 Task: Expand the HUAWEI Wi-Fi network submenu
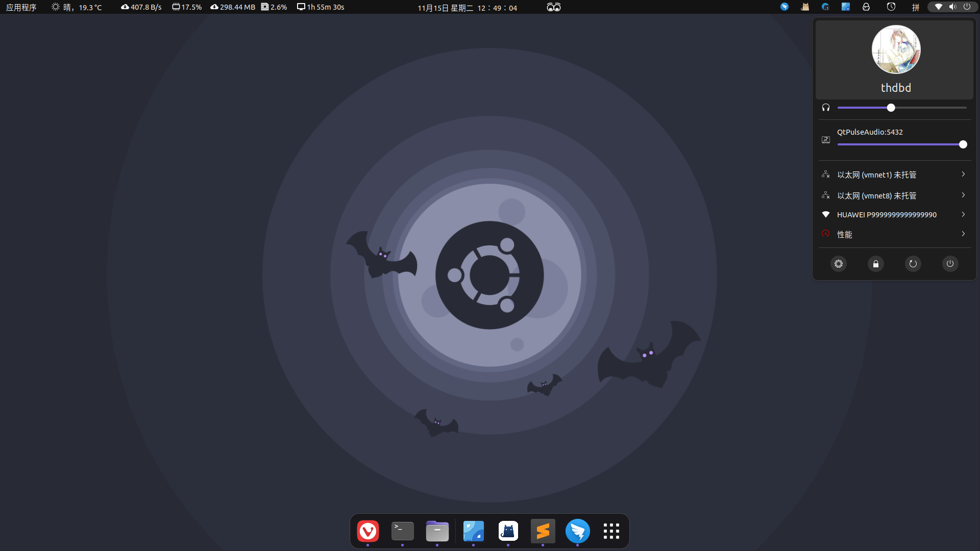point(894,215)
